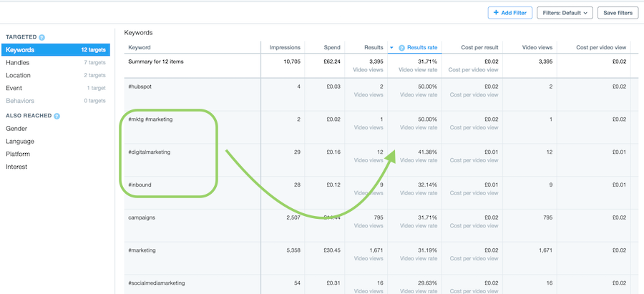Screen dimensions: 644x294
Task: Click the 10,705 total impressions value
Action: pos(292,62)
